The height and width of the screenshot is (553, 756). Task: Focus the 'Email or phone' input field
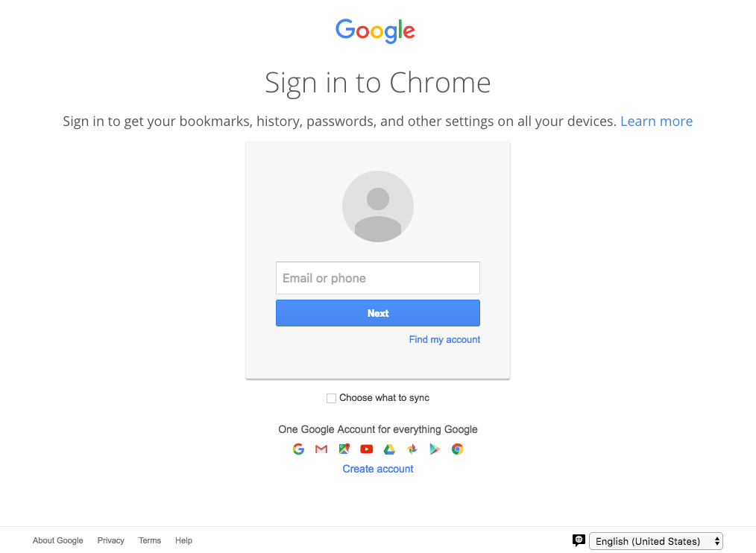[378, 278]
